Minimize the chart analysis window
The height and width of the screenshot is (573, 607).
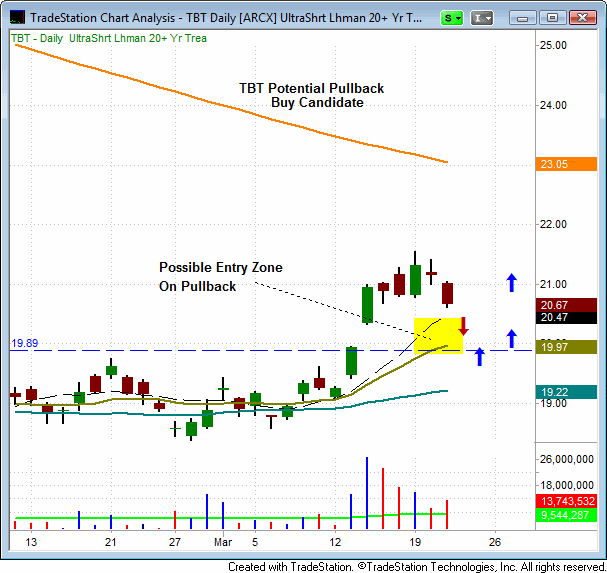pyautogui.click(x=522, y=18)
